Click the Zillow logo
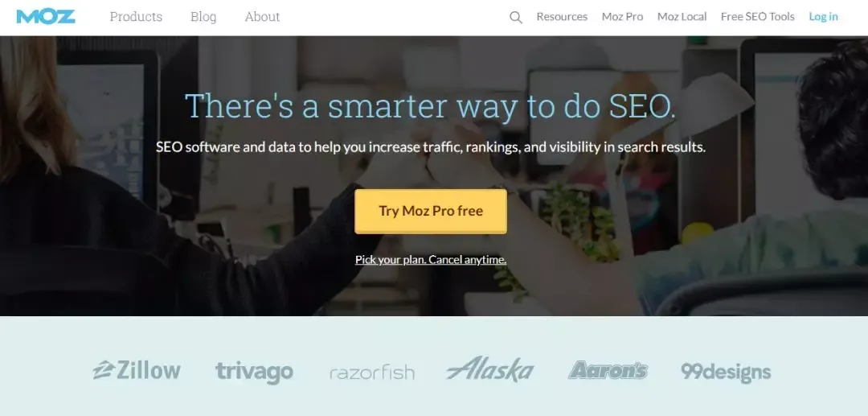Image resolution: width=868 pixels, height=416 pixels. tap(136, 370)
